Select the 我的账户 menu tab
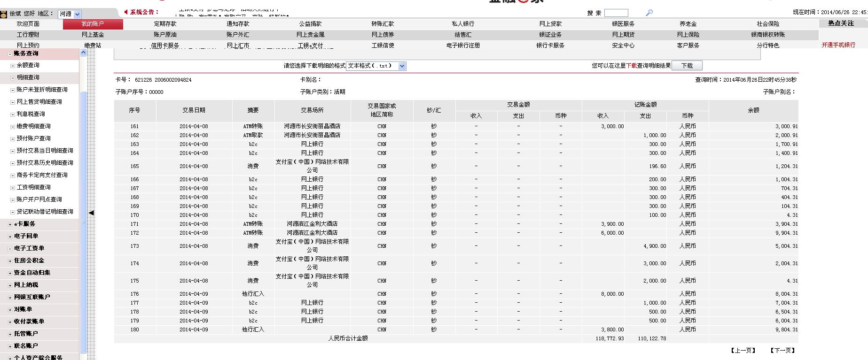The image size is (868, 360). tap(93, 24)
